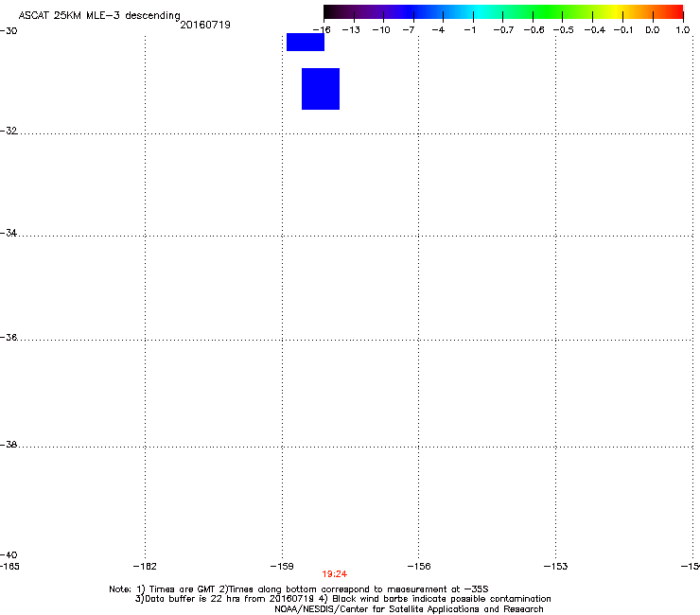Click the color bar above label -16
This screenshot has width=700, height=615.
point(325,11)
